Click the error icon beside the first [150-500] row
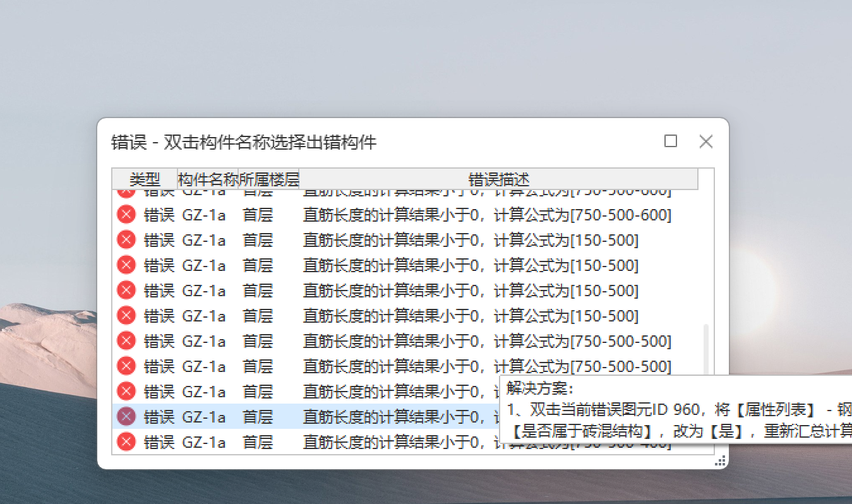Viewport: 852px width, 504px height. [x=126, y=240]
